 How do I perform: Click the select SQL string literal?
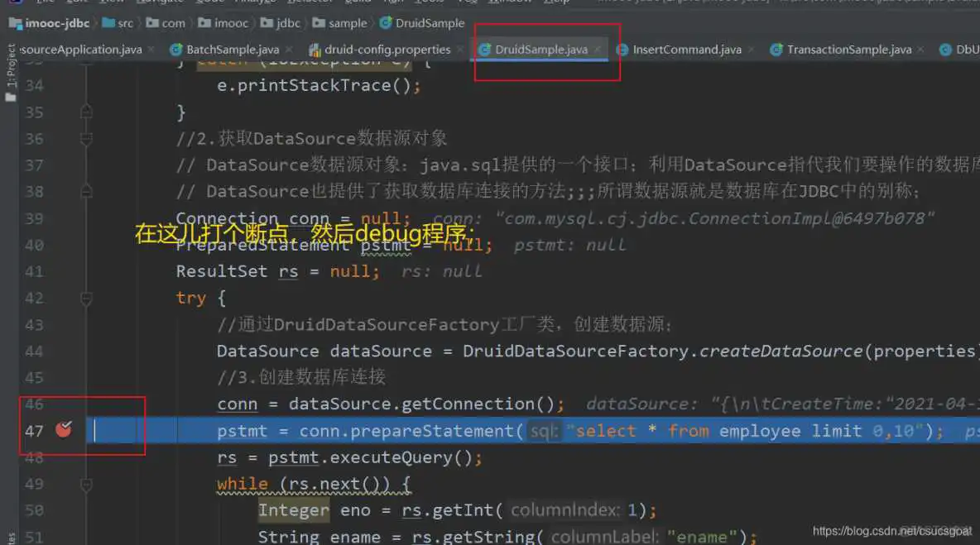(745, 431)
